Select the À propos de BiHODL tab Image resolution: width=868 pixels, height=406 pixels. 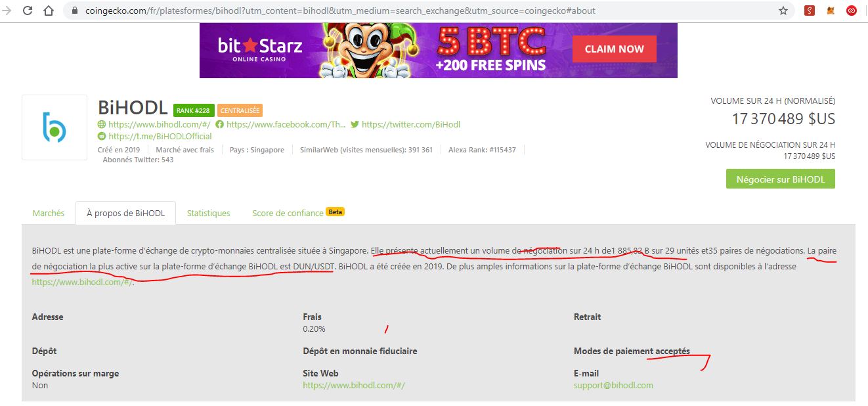point(125,213)
